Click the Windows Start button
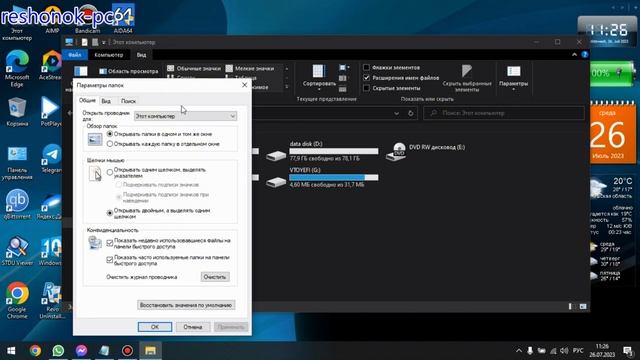This screenshot has width=640, height=360. (x=11, y=351)
